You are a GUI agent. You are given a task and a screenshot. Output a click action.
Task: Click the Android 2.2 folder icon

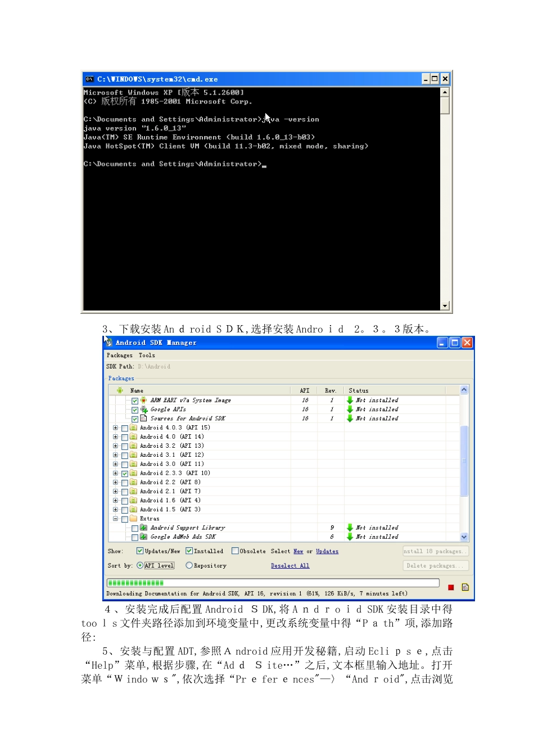click(x=133, y=482)
